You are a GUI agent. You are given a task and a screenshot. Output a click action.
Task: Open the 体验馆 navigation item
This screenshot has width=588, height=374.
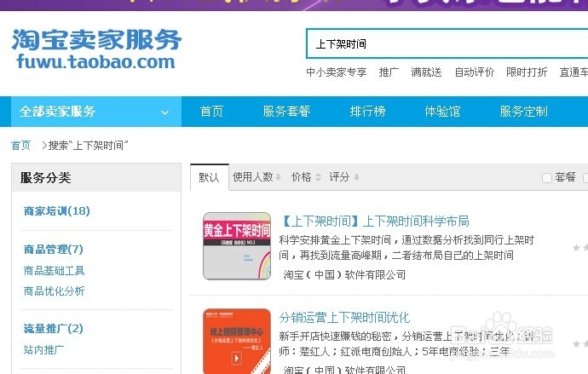click(442, 112)
